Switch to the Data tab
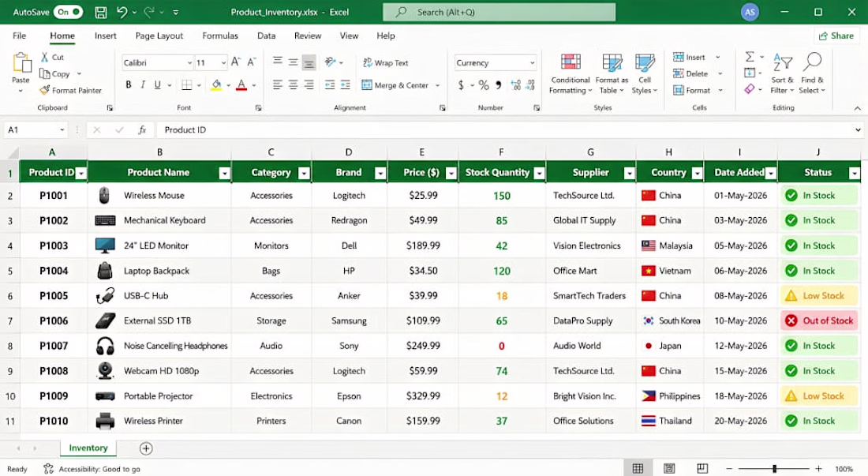Screen dimensions: 868x476 (x=266, y=36)
